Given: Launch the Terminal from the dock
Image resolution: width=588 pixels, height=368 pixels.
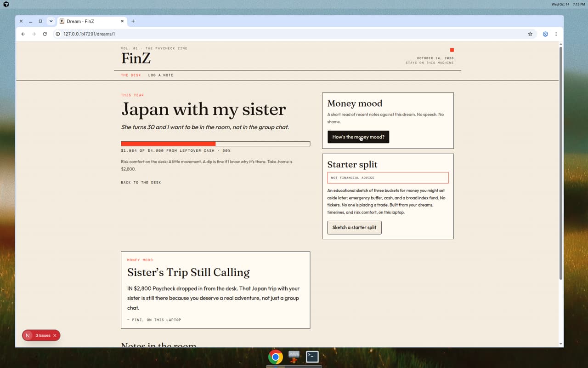Looking at the screenshot, I should (312, 356).
